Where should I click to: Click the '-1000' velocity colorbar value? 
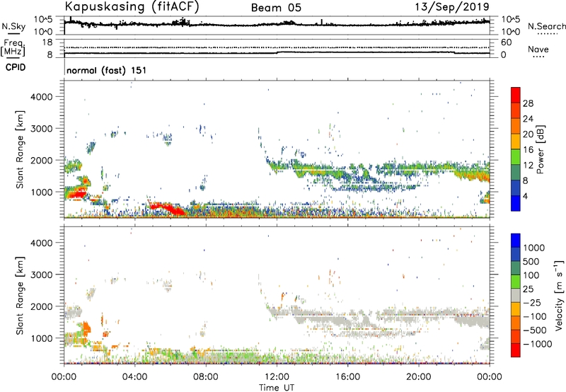tap(537, 344)
